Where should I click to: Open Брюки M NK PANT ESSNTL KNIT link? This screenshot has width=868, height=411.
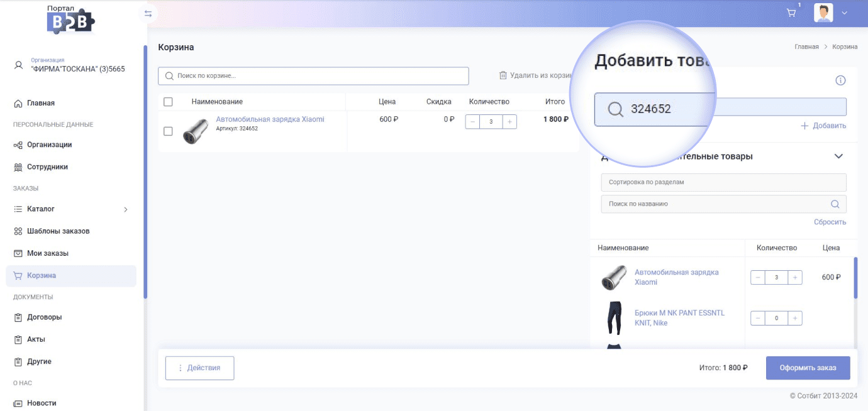click(x=680, y=318)
